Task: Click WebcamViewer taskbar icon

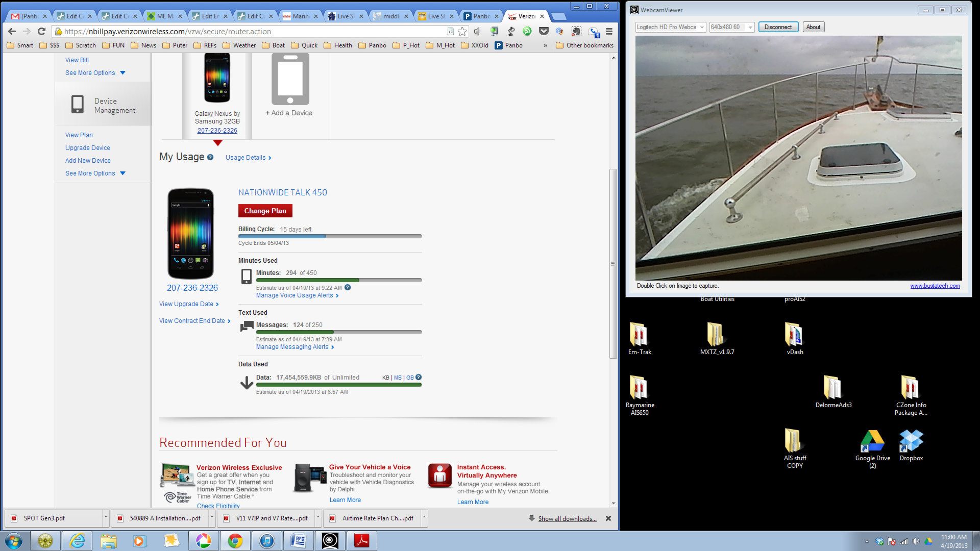Action: point(330,541)
